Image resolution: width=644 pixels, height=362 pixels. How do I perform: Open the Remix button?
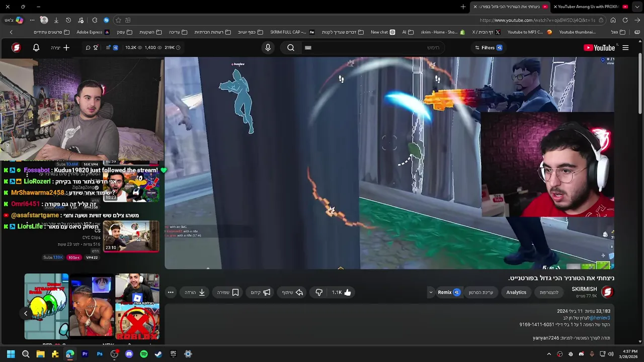[449, 292]
